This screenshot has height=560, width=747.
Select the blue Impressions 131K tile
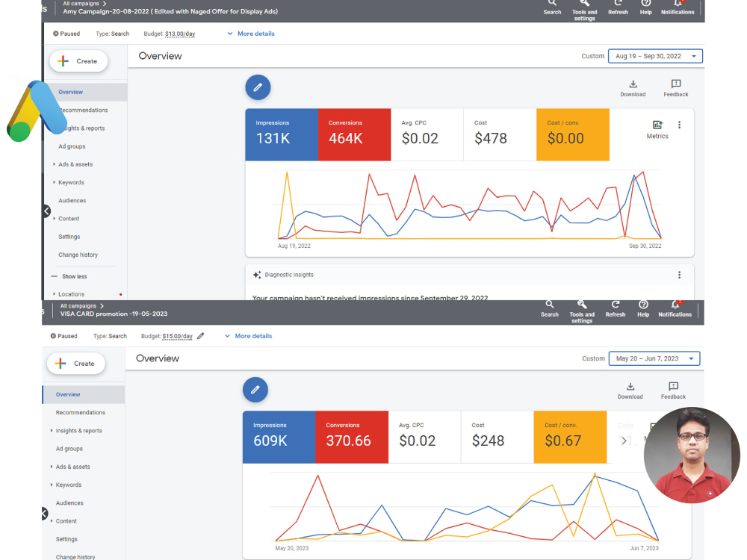[282, 134]
